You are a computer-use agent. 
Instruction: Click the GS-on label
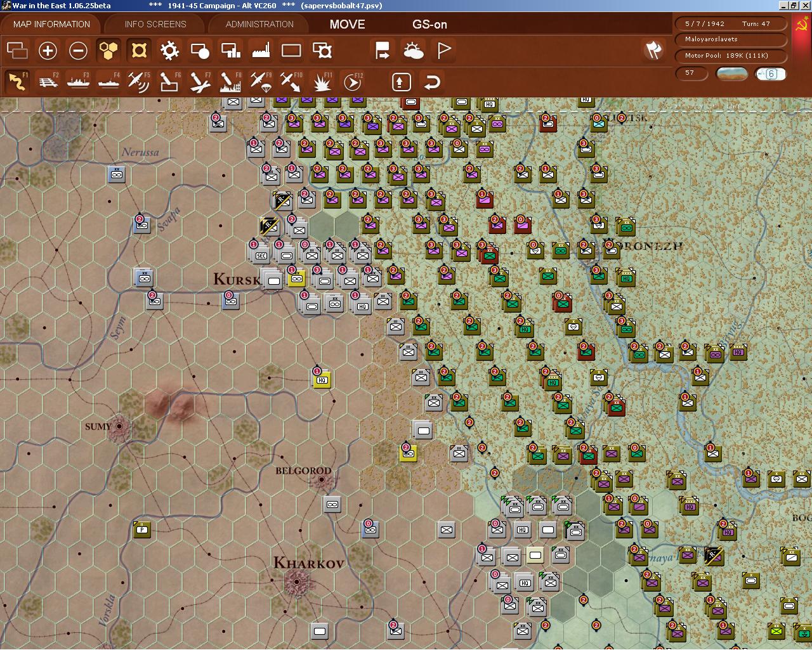tap(429, 24)
